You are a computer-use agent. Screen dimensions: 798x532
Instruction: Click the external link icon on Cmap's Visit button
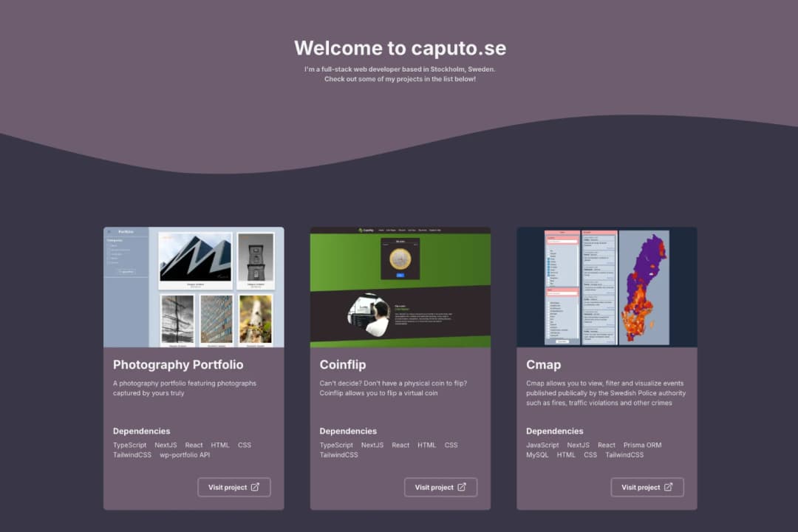tap(669, 487)
